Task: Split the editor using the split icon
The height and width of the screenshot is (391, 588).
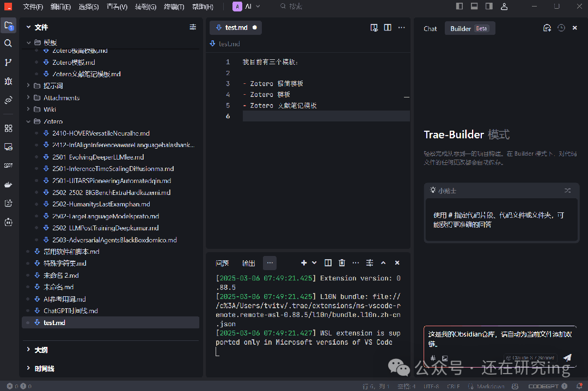Action: [x=388, y=27]
